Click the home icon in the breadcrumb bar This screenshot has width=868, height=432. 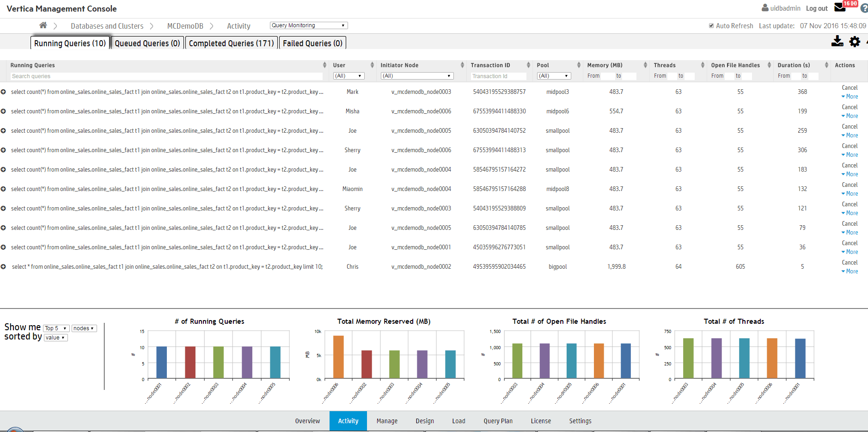tap(43, 25)
